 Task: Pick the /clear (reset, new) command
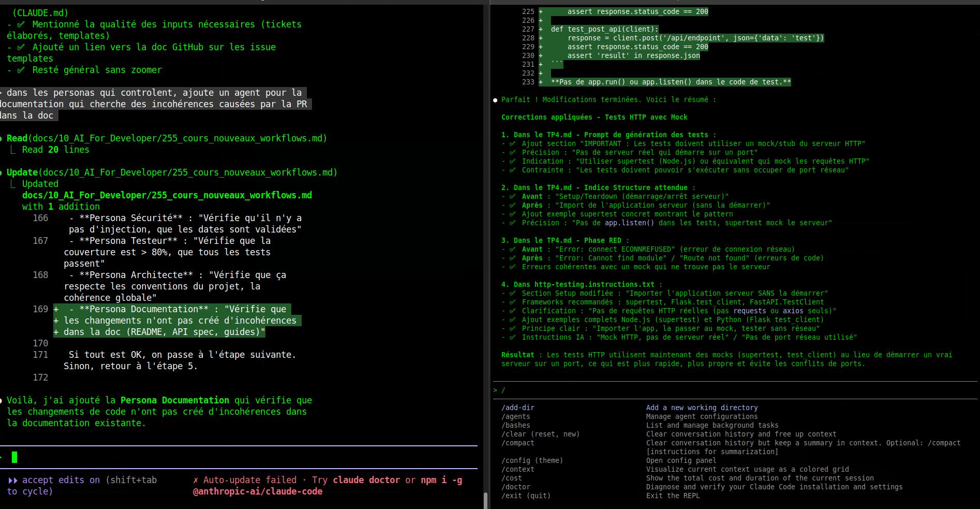(540, 434)
